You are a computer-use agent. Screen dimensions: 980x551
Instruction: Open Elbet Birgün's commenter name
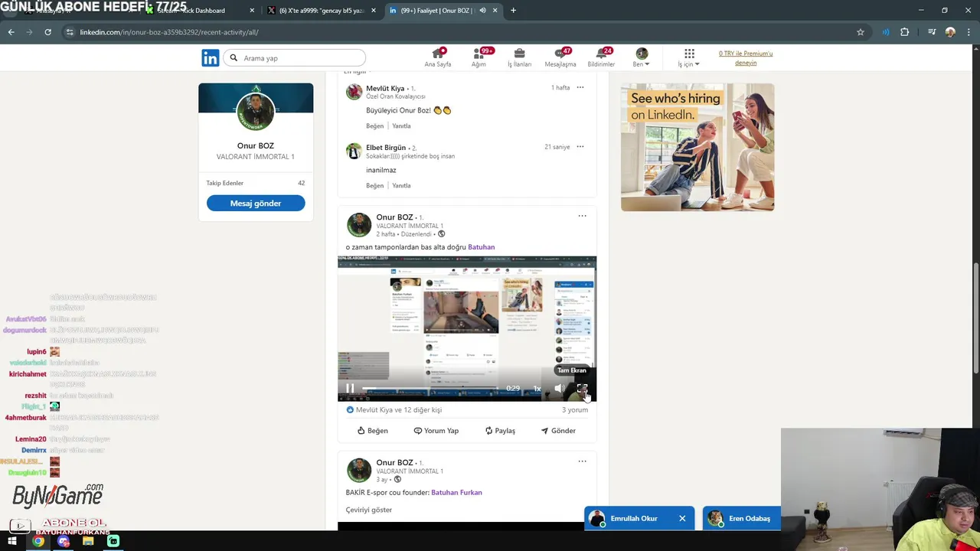point(386,148)
